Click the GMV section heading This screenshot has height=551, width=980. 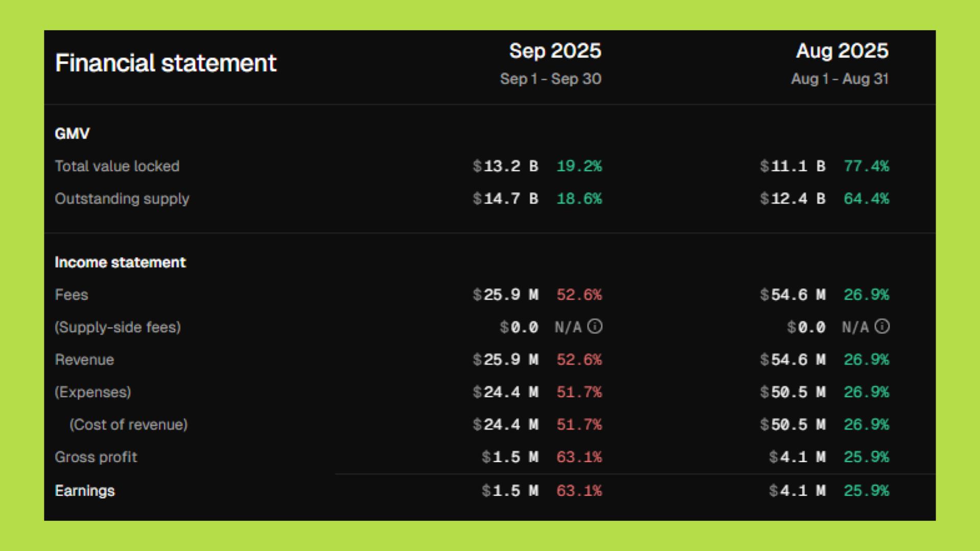point(72,134)
